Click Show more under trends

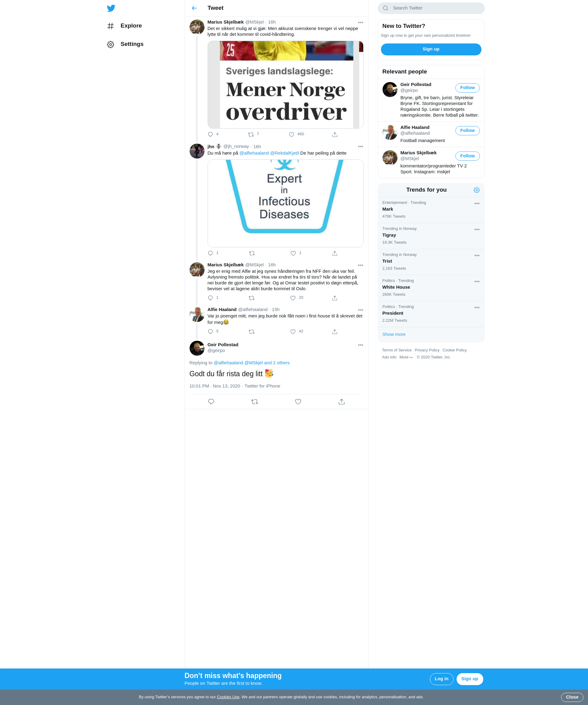[394, 334]
